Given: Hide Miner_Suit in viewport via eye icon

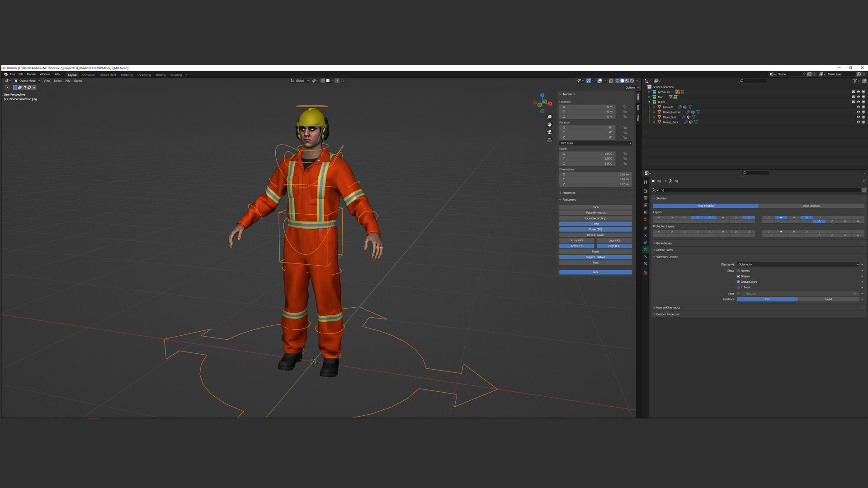Looking at the screenshot, I should tap(858, 117).
